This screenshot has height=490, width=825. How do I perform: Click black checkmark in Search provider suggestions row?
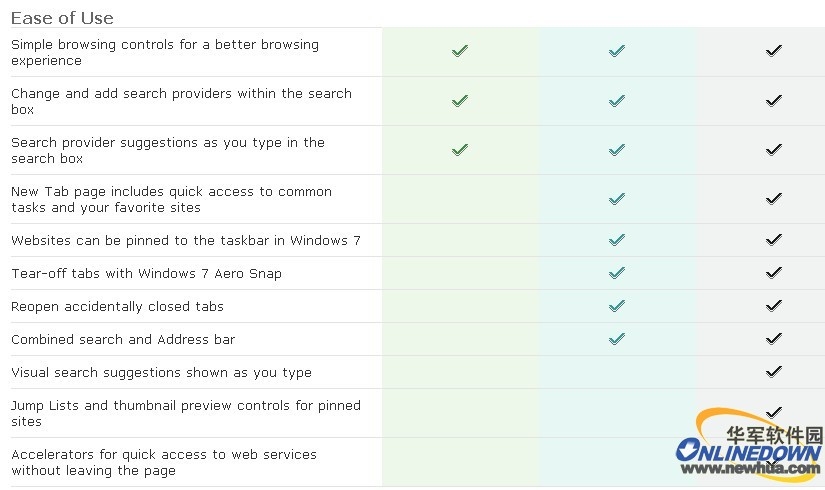(773, 149)
